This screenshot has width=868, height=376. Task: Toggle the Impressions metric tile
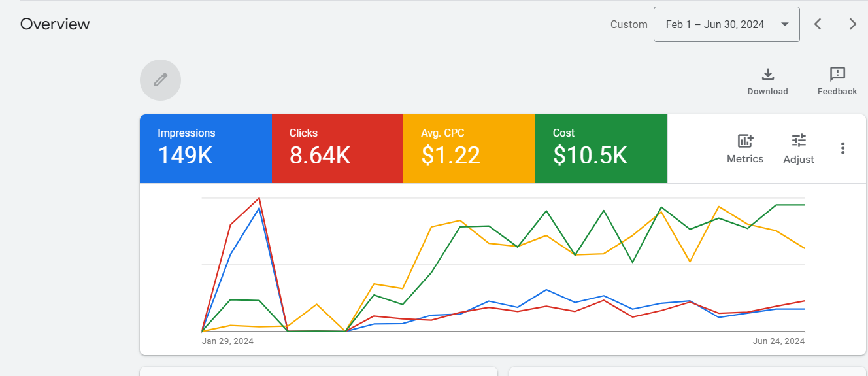coord(205,148)
